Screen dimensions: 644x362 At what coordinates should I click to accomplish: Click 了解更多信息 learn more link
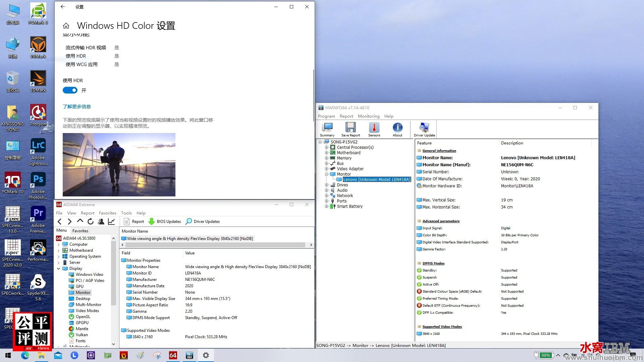76,106
